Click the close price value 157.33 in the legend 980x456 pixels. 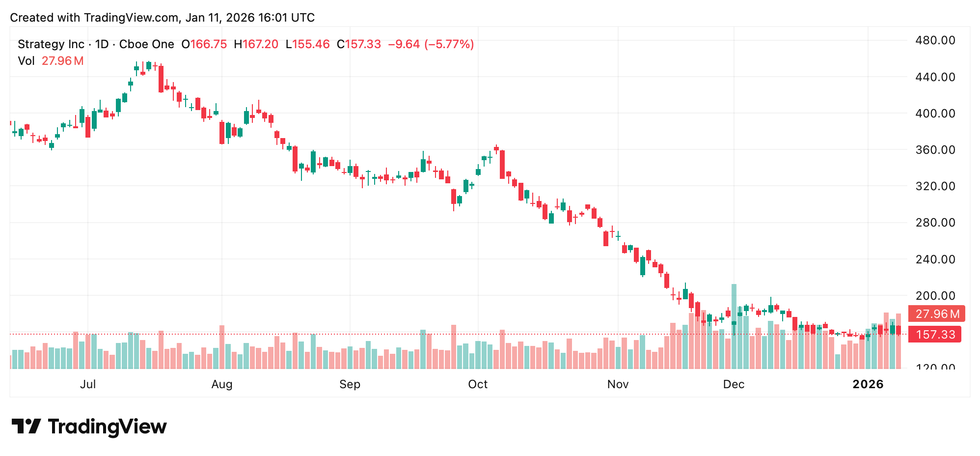[x=363, y=44]
